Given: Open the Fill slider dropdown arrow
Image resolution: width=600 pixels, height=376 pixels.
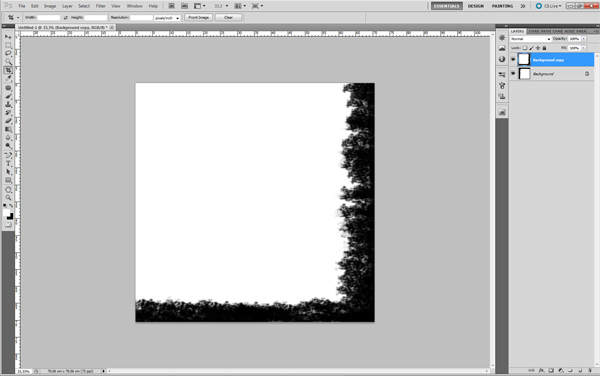Looking at the screenshot, I should (x=584, y=48).
